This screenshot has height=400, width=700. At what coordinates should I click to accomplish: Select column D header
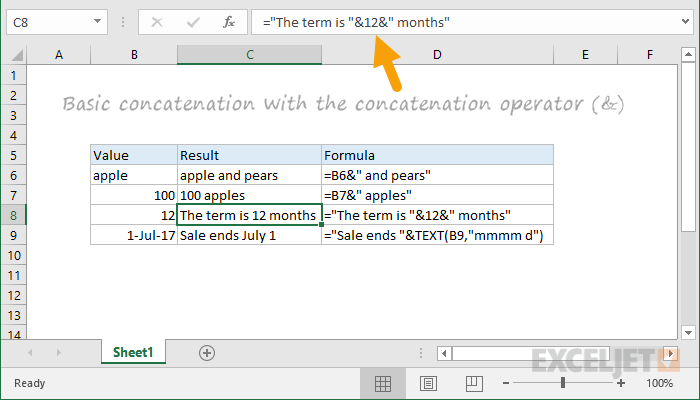coord(437,55)
